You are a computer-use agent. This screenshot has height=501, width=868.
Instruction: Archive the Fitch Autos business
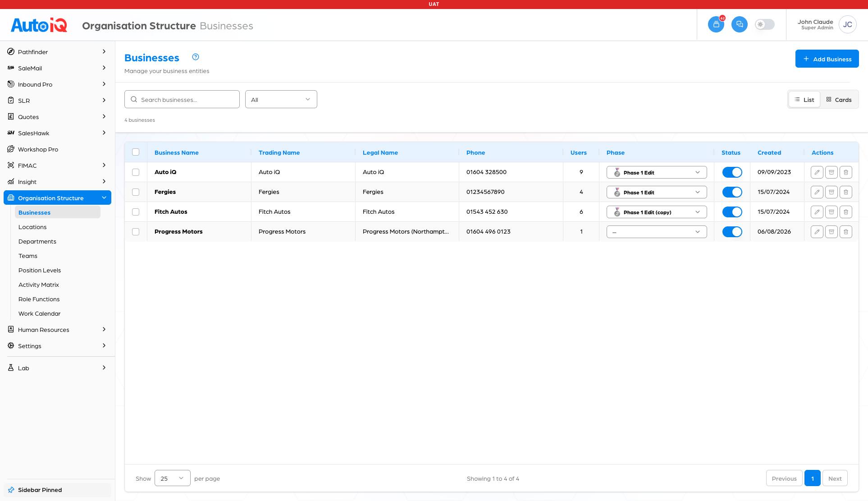point(831,212)
